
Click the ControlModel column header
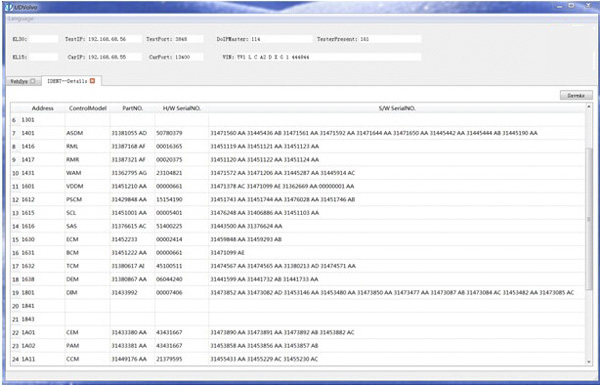(88, 108)
